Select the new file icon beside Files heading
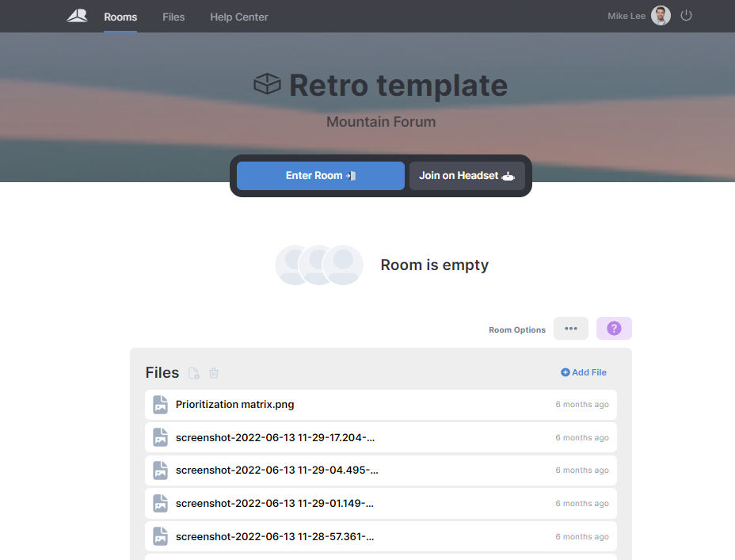 (x=192, y=372)
